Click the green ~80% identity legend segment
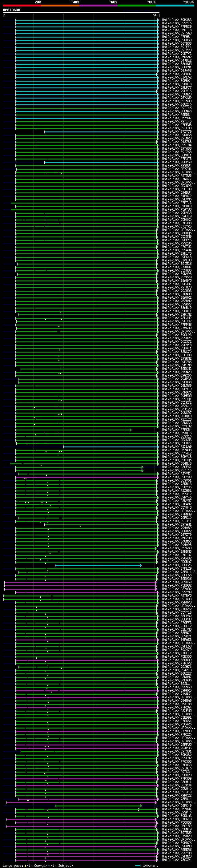The width and height of the screenshot is (197, 868). [x=137, y=6]
